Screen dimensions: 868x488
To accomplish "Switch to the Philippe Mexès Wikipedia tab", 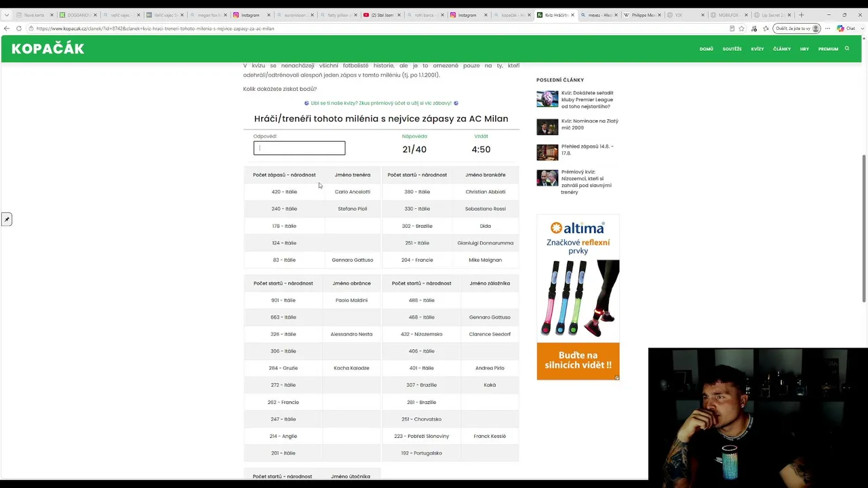I will (642, 15).
